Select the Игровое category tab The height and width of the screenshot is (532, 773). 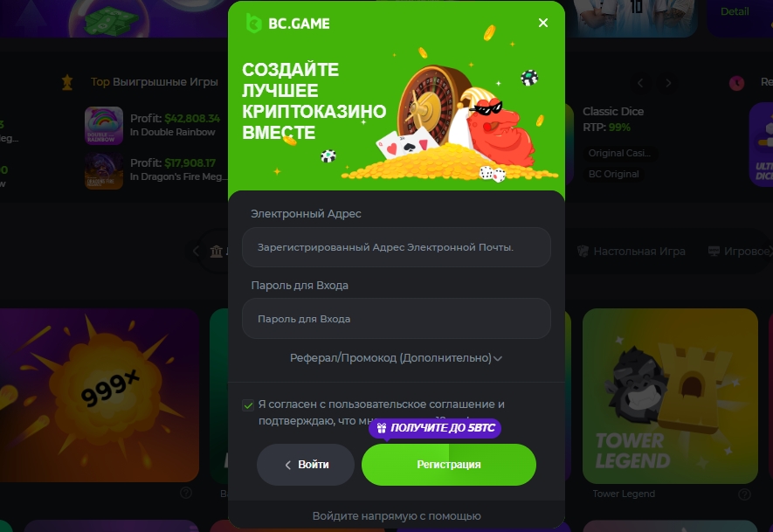[x=738, y=252]
